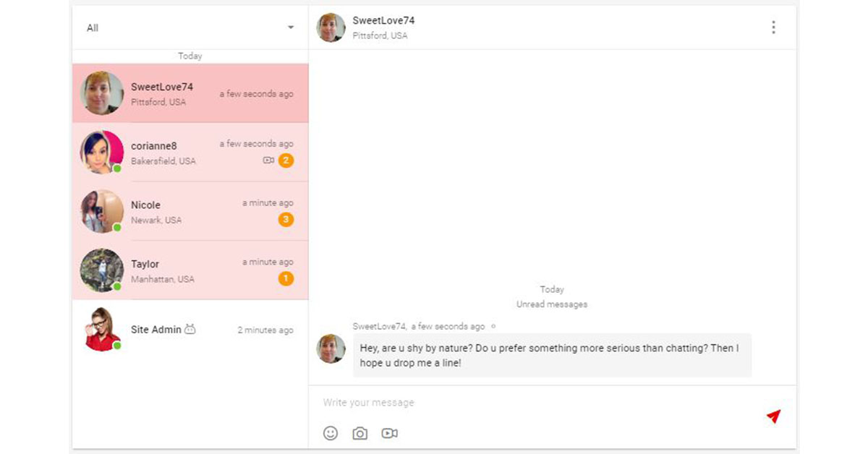Click SweetLove74's avatar in the chat header
The image size is (868, 454).
click(331, 27)
